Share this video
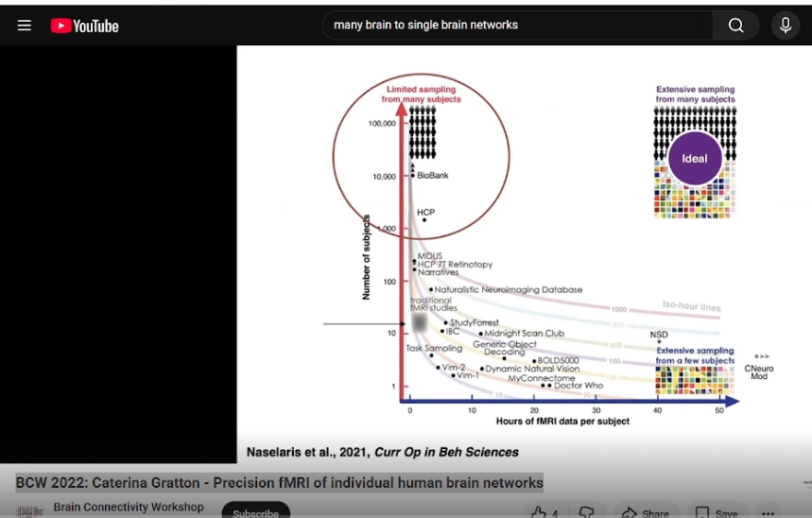Screen dimensions: 812x518 [x=644, y=511]
